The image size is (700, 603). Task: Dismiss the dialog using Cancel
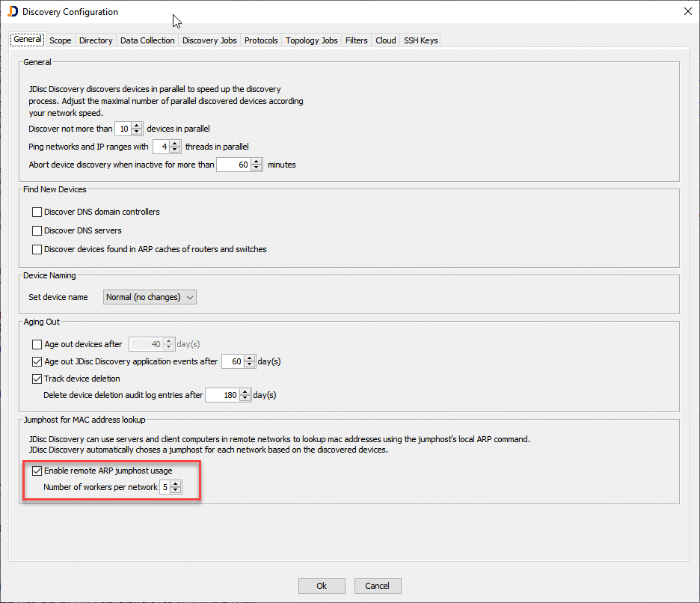(x=378, y=586)
